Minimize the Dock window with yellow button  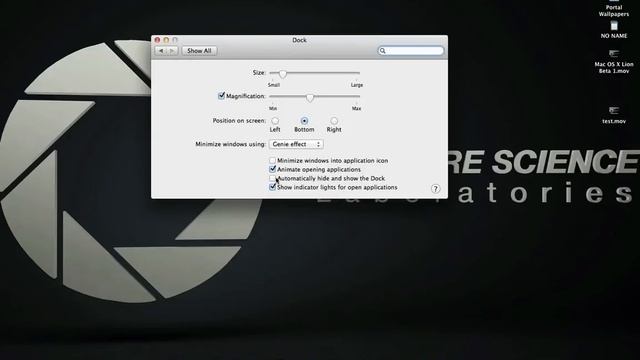pos(166,40)
